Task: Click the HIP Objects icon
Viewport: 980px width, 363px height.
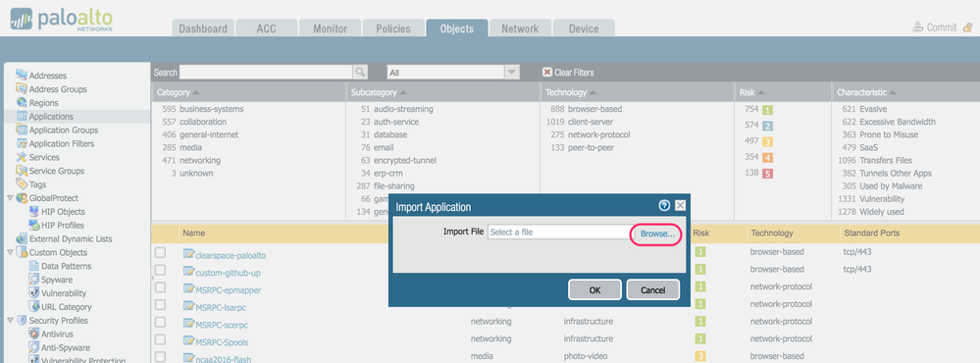Action: pyautogui.click(x=33, y=211)
